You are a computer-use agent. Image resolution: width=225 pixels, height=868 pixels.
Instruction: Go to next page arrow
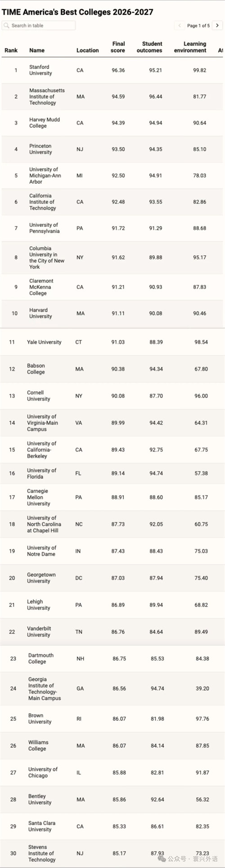[217, 26]
